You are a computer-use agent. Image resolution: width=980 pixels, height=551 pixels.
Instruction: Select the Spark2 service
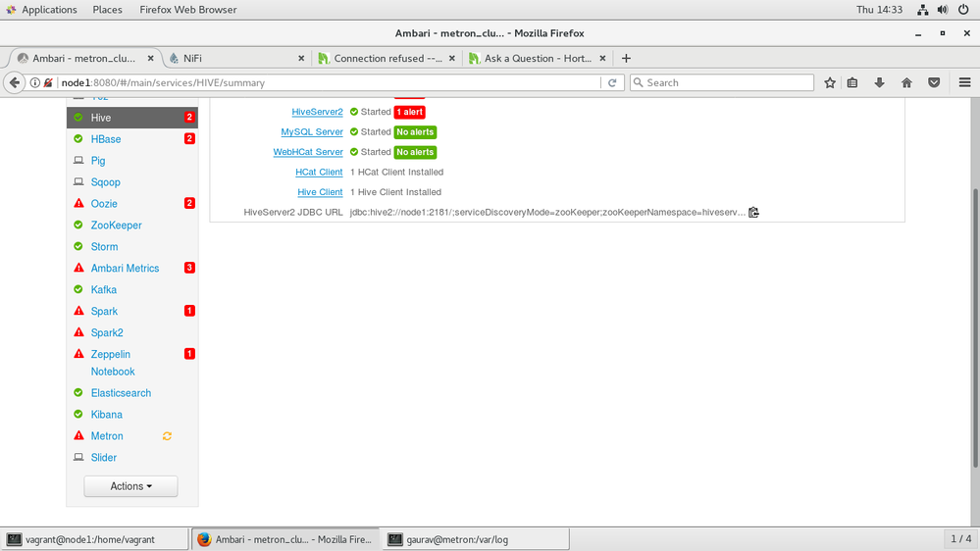(x=107, y=332)
